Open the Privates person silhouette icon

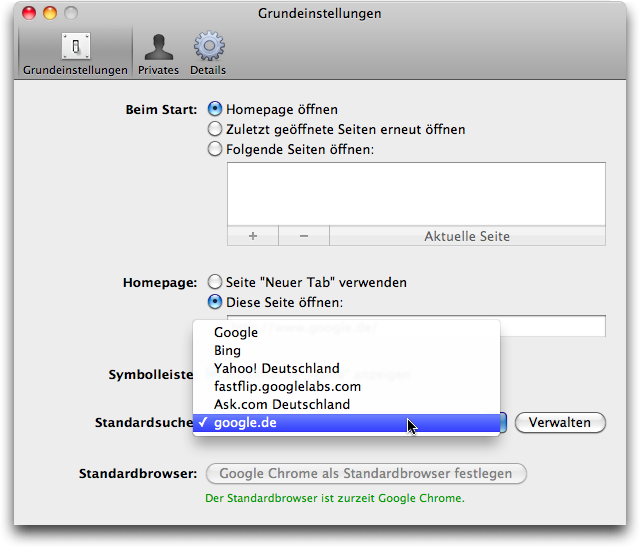click(158, 53)
